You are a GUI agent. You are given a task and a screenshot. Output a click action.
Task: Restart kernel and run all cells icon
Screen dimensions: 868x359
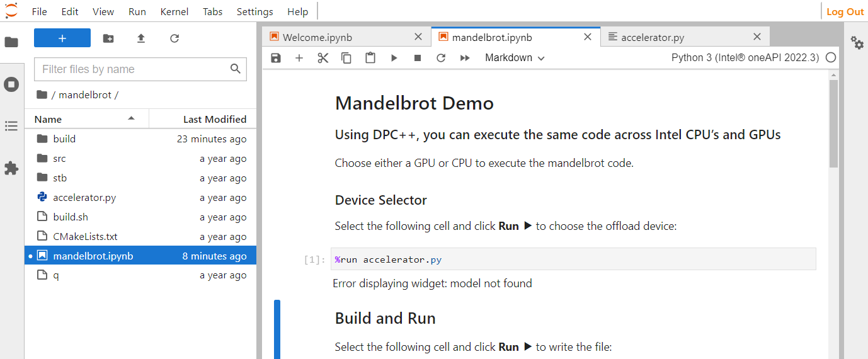[x=465, y=58]
